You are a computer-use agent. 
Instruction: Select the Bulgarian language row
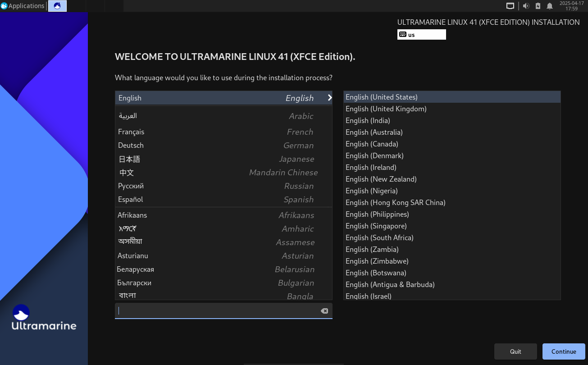click(x=223, y=283)
